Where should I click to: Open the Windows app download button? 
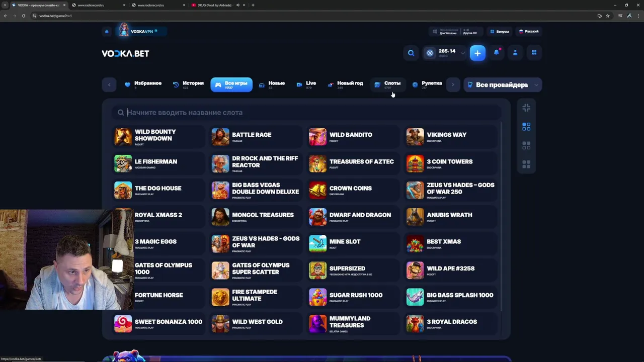445,31
